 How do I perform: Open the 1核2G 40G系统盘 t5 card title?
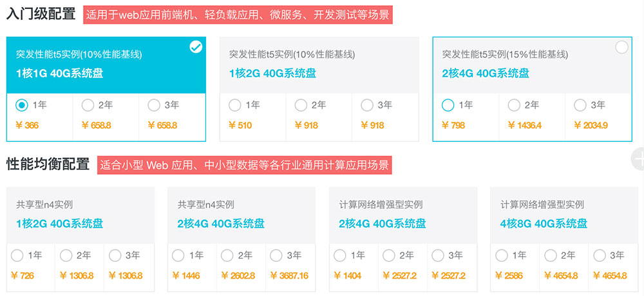pos(272,74)
